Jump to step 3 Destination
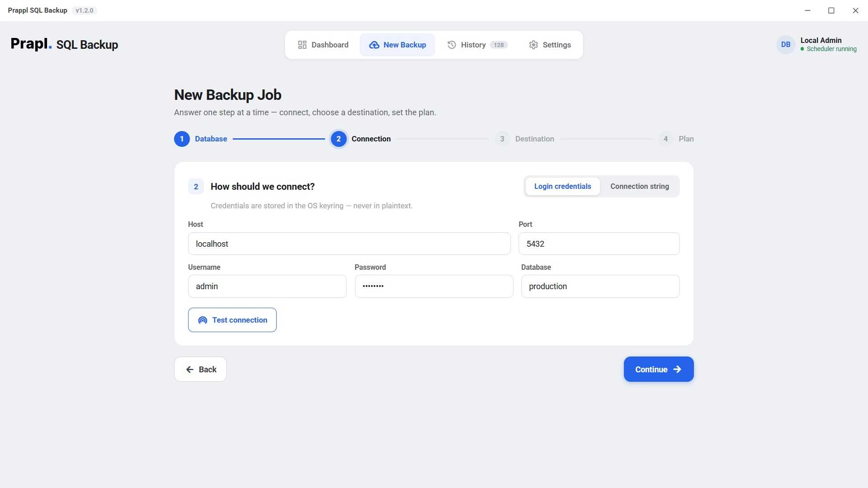This screenshot has width=868, height=488. [x=524, y=139]
